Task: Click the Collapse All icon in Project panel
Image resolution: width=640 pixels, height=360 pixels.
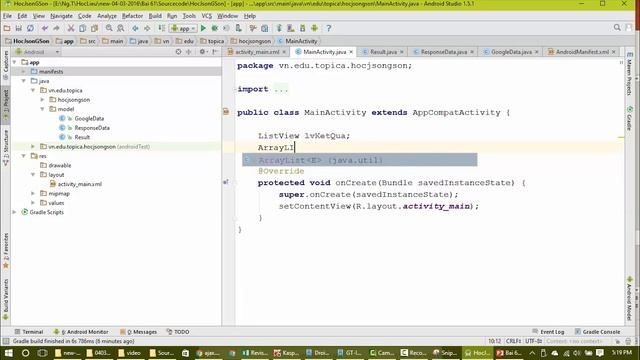Action: tap(189, 52)
